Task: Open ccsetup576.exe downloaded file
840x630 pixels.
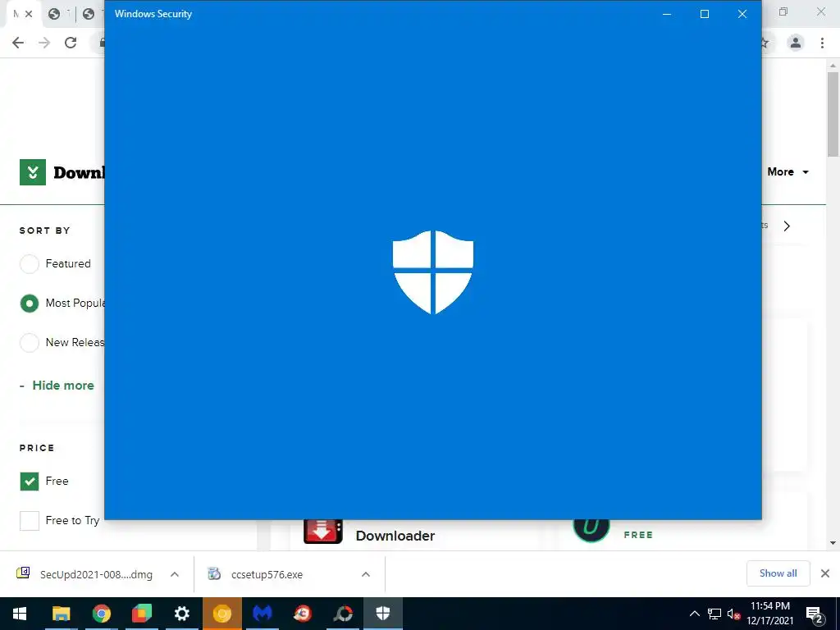Action: point(267,575)
